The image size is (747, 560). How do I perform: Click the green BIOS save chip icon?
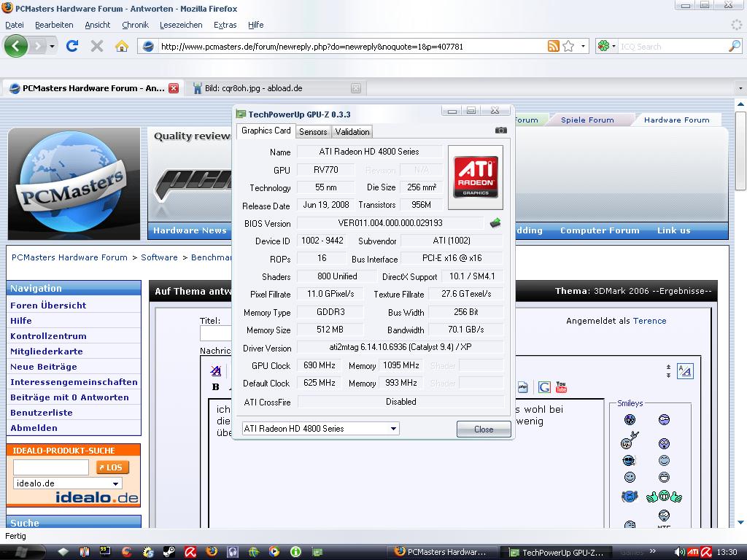tap(495, 222)
